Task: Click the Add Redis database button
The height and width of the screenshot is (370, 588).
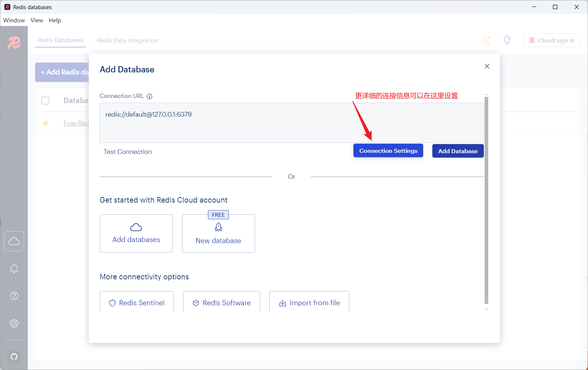Action: [x=62, y=72]
